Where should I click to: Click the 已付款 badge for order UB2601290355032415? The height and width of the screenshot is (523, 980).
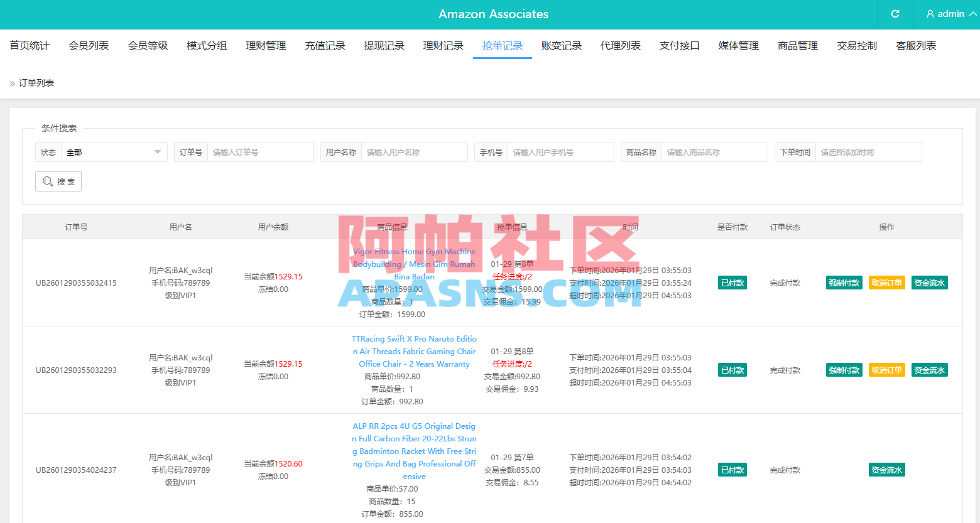point(732,283)
